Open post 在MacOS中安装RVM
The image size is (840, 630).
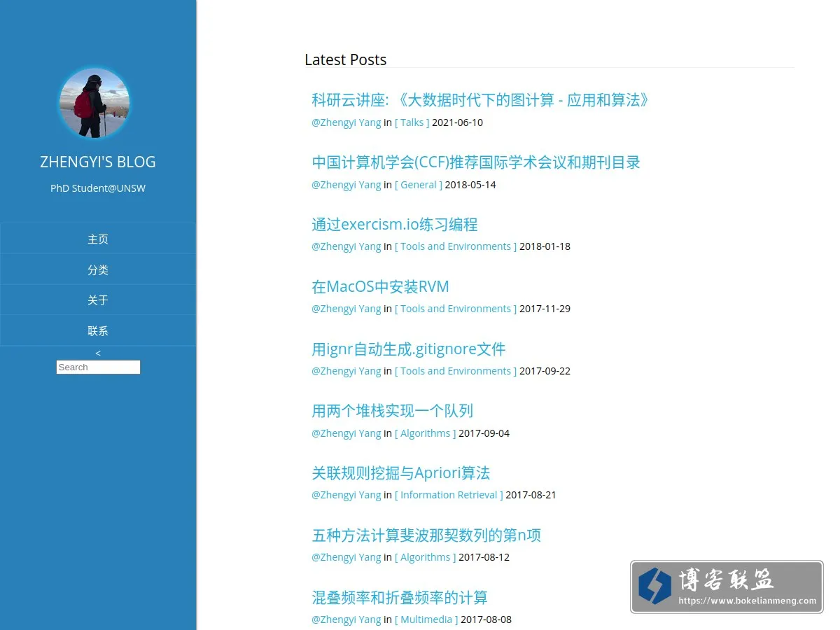tap(380, 287)
